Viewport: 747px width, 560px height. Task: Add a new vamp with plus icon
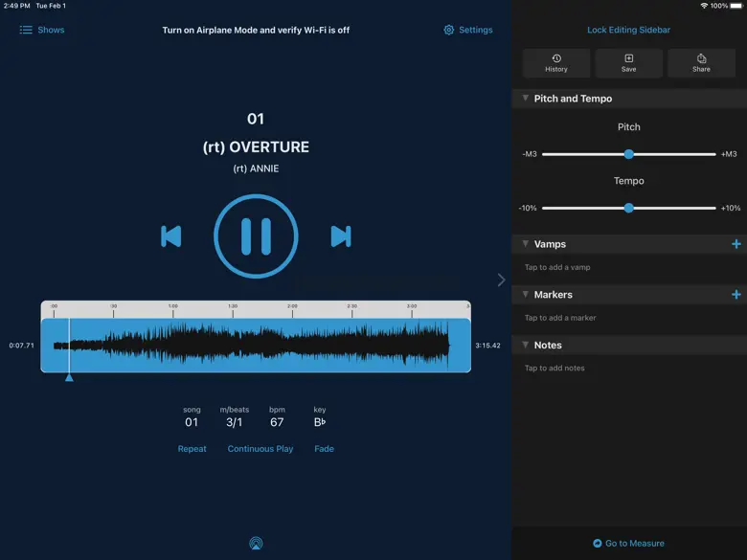pos(736,244)
